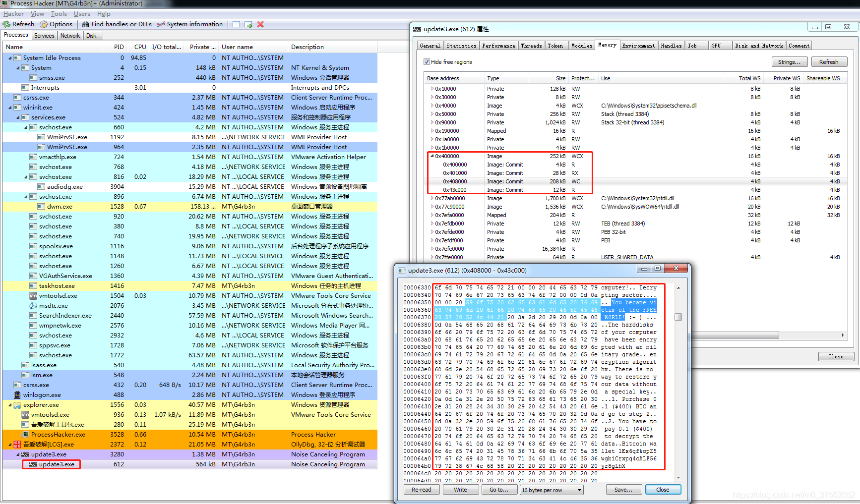Switch to the Network tab
This screenshot has height=504, width=860.
tap(70, 36)
